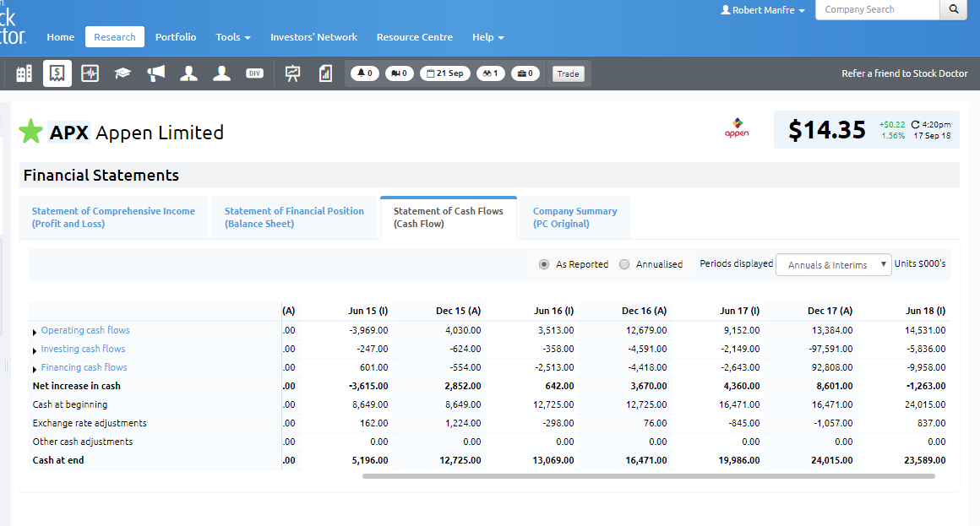The width and height of the screenshot is (980, 526).
Task: Click the Jun 17 (I) column header
Action: [x=739, y=311]
